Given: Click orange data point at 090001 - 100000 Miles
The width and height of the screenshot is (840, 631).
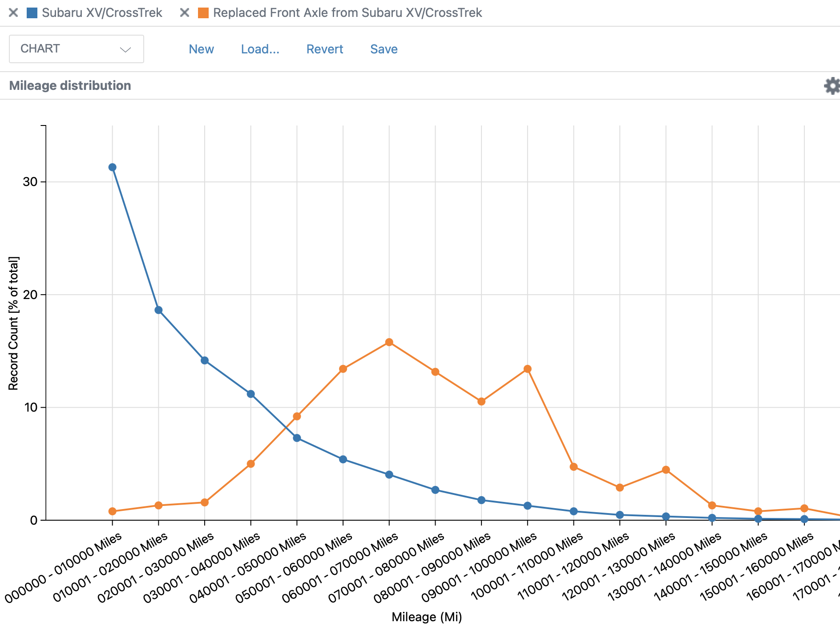Looking at the screenshot, I should pos(528,369).
